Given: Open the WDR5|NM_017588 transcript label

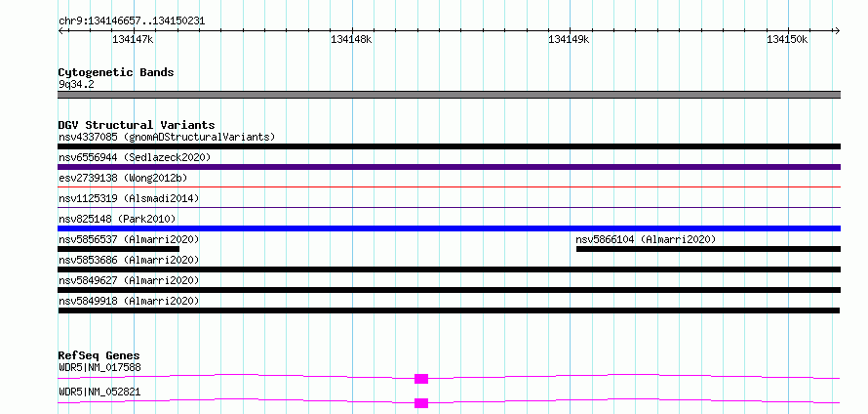Looking at the screenshot, I should (x=99, y=367).
